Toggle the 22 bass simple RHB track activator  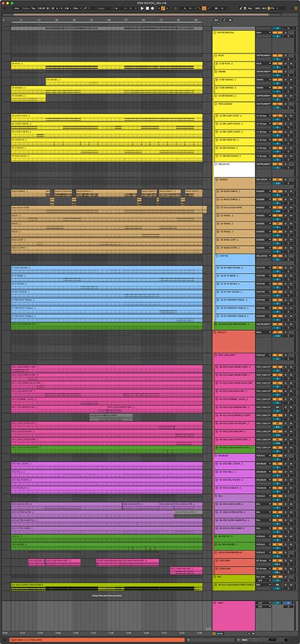(x=277, y=208)
